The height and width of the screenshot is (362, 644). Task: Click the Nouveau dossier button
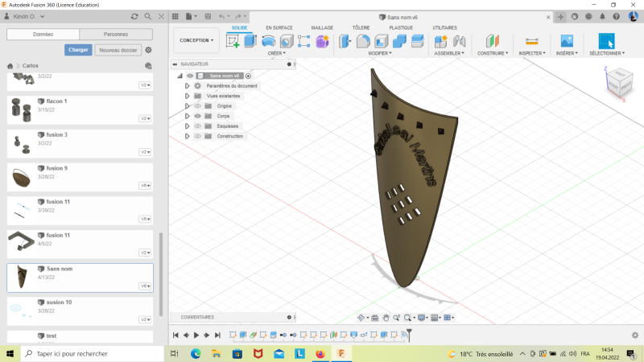pyautogui.click(x=118, y=50)
